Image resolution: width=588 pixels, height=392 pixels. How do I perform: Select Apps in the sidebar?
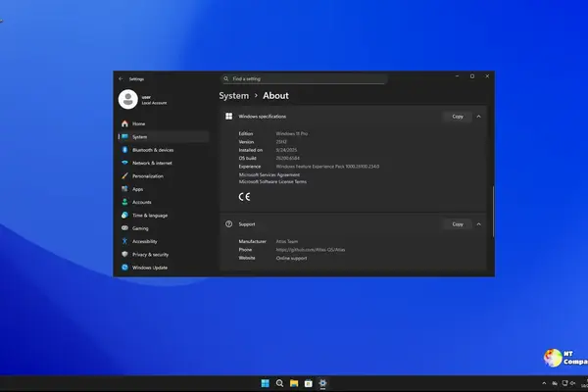pyautogui.click(x=137, y=189)
